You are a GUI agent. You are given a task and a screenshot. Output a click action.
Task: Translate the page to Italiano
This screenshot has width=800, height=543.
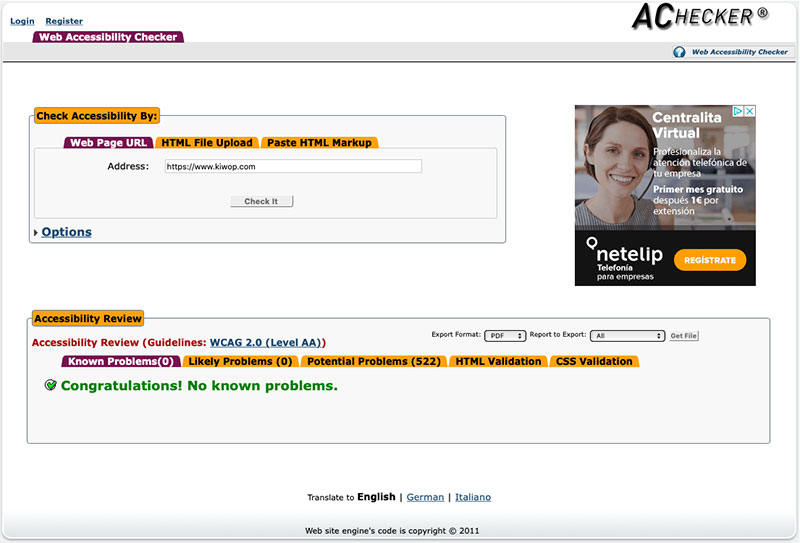pos(473,497)
